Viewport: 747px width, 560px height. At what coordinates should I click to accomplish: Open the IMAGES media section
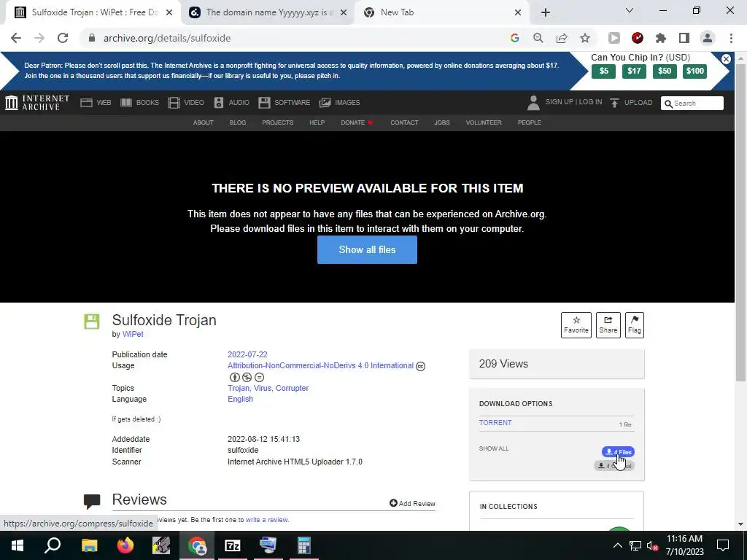click(340, 102)
